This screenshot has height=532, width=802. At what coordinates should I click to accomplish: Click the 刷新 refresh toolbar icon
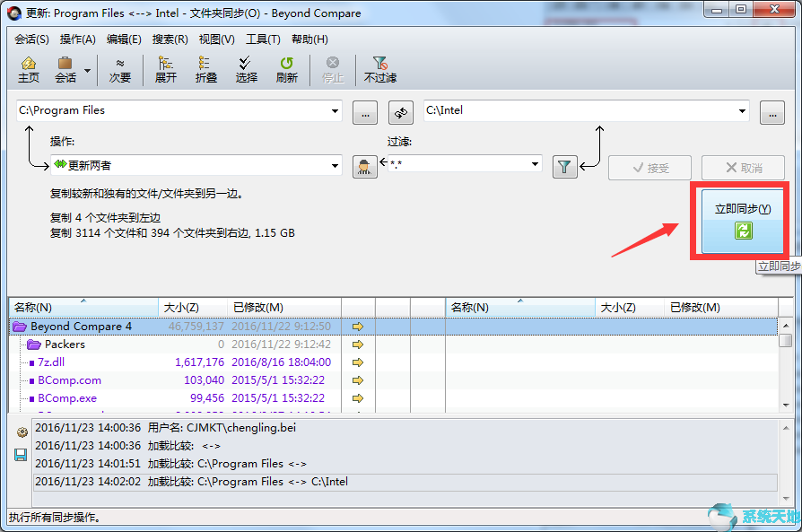pyautogui.click(x=286, y=70)
